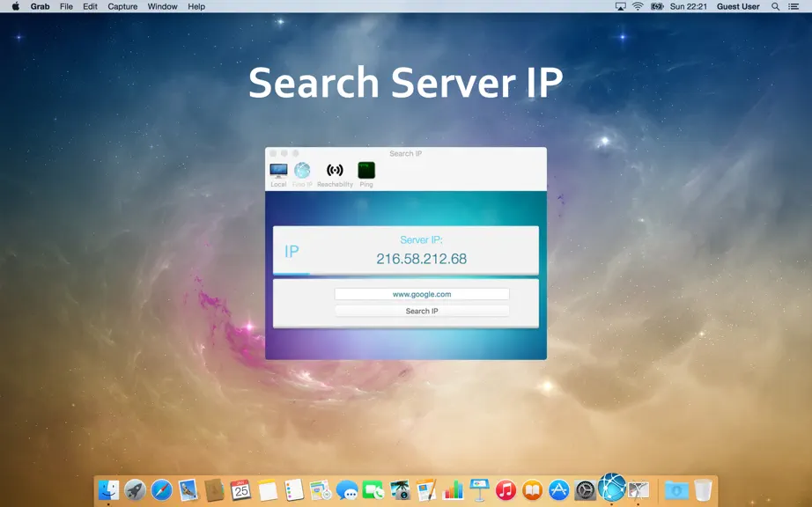Open the Find IP globe tab

[x=302, y=174]
